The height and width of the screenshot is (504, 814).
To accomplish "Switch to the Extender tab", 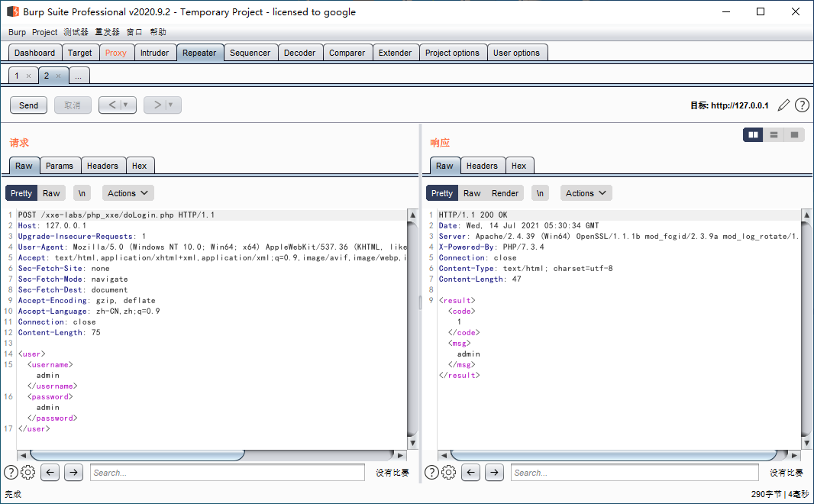I will pyautogui.click(x=395, y=53).
